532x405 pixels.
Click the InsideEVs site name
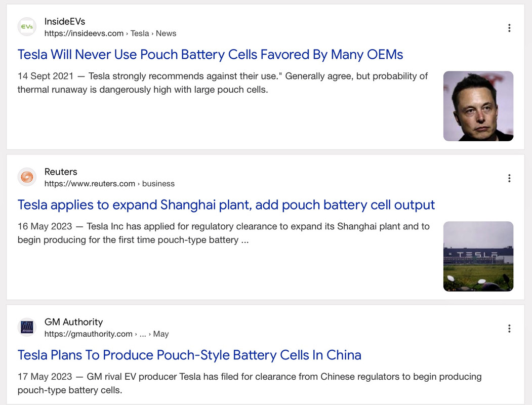(64, 21)
